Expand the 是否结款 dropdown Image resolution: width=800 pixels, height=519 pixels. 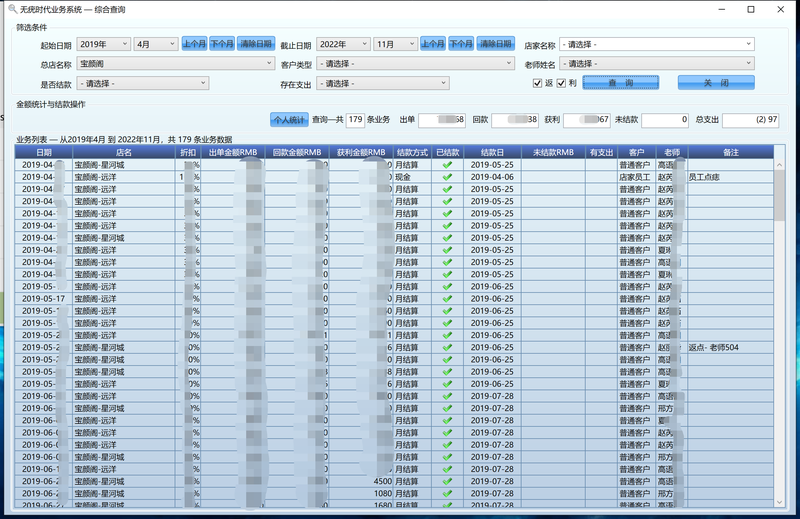(x=143, y=83)
